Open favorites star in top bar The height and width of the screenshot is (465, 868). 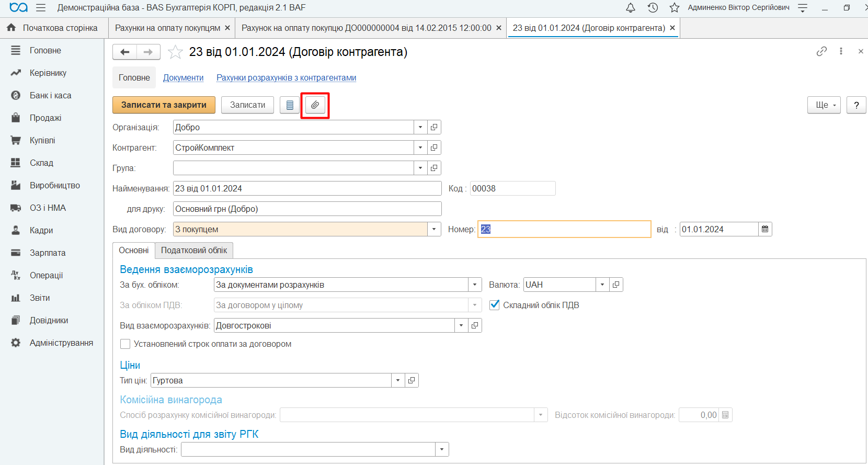pos(675,8)
